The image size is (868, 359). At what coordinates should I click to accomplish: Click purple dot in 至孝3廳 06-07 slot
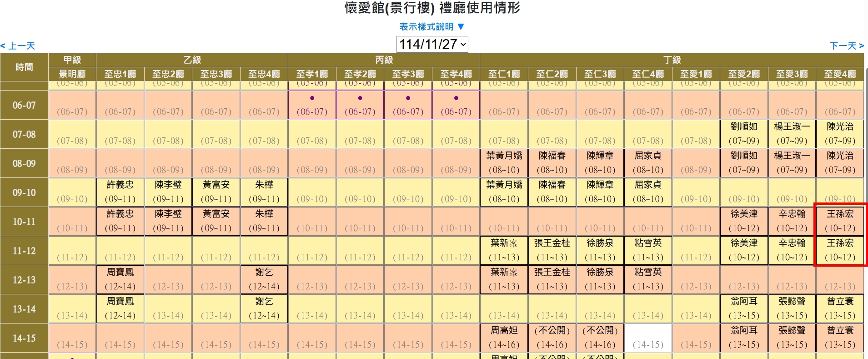[408, 98]
